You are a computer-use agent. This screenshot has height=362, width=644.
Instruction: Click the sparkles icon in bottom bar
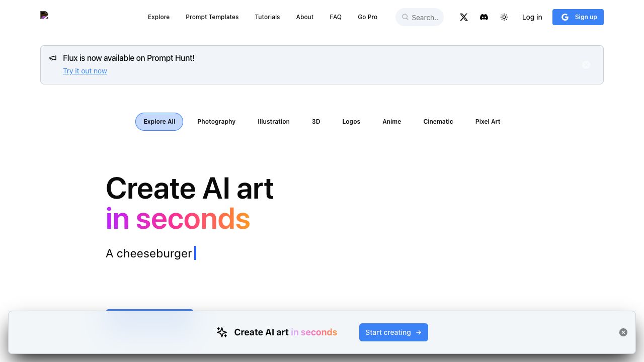coord(222,332)
